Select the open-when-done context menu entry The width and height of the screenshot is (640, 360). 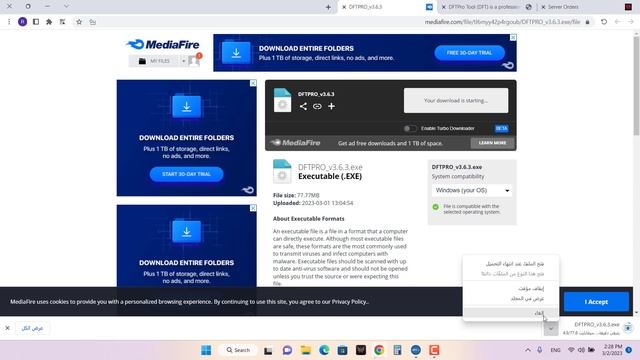[511, 264]
